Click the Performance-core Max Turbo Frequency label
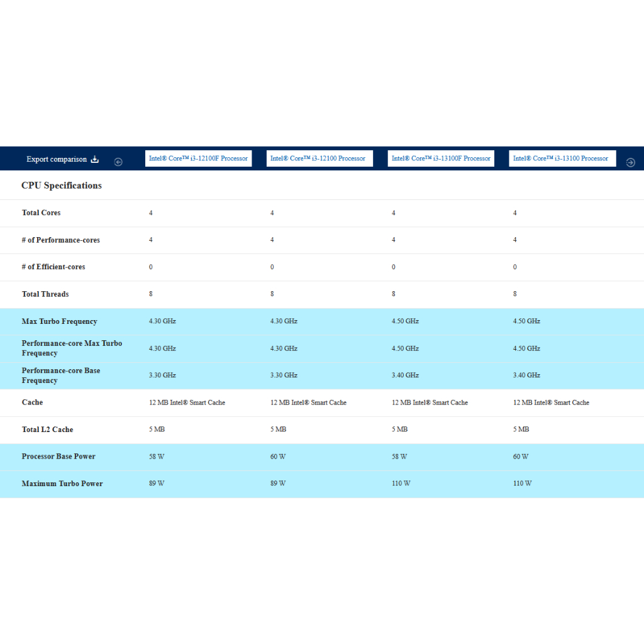Image resolution: width=644 pixels, height=644 pixels. [72, 348]
